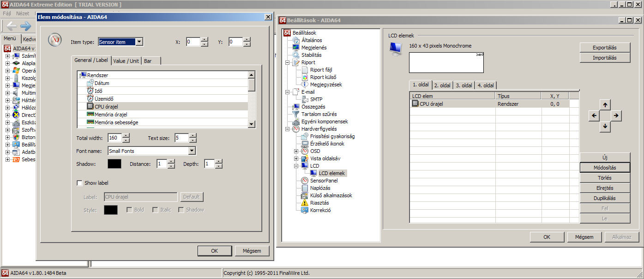Image resolution: width=644 pixels, height=279 pixels.
Task: Collapse the Hardverfigyelés tree node
Action: 288,129
